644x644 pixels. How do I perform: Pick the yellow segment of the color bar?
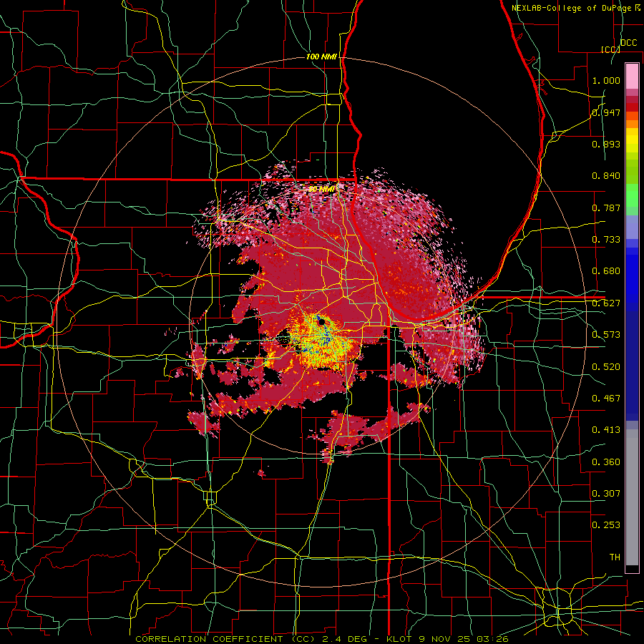click(632, 141)
